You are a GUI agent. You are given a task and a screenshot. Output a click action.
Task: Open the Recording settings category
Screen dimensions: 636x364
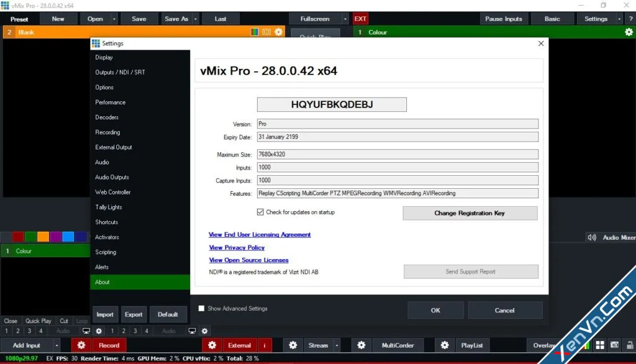pyautogui.click(x=140, y=132)
